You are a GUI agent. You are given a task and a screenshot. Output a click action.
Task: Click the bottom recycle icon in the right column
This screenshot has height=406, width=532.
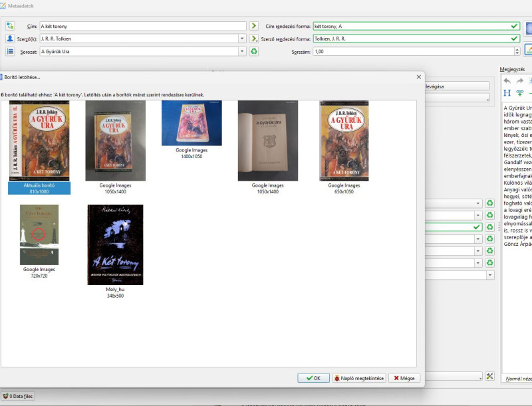[489, 262]
